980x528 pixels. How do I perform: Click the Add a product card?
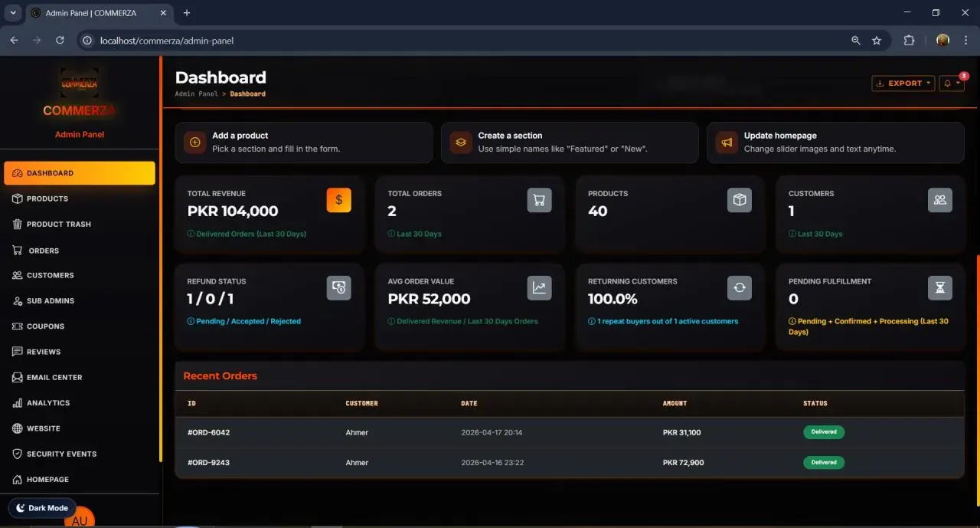pyautogui.click(x=304, y=143)
